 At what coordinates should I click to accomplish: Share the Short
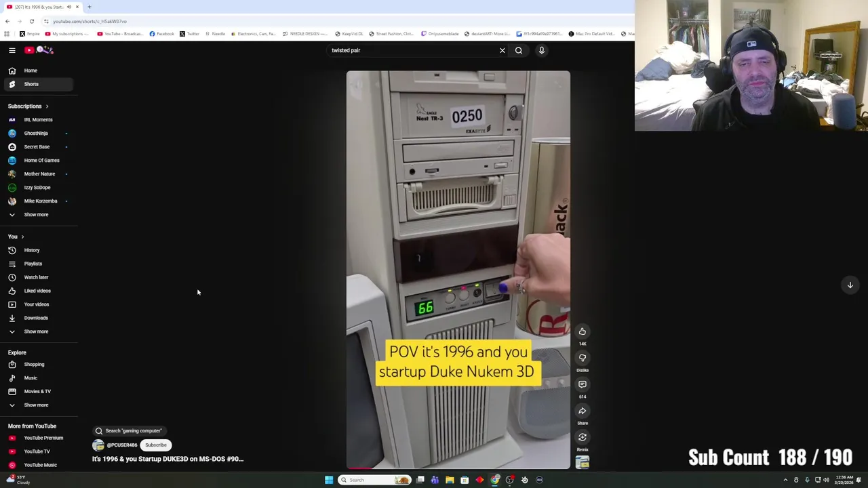click(x=583, y=411)
